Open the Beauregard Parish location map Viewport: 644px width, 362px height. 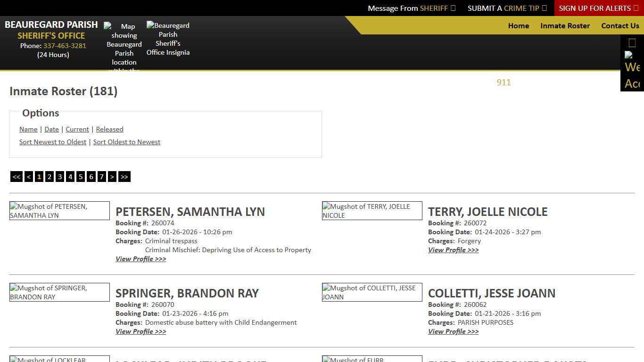click(124, 45)
